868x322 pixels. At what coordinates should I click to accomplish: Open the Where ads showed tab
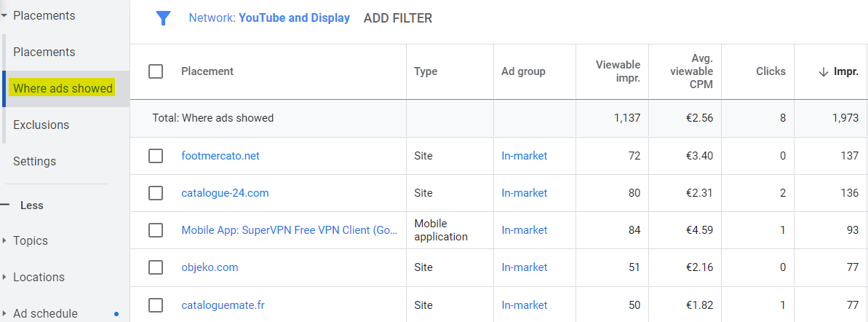pos(63,88)
